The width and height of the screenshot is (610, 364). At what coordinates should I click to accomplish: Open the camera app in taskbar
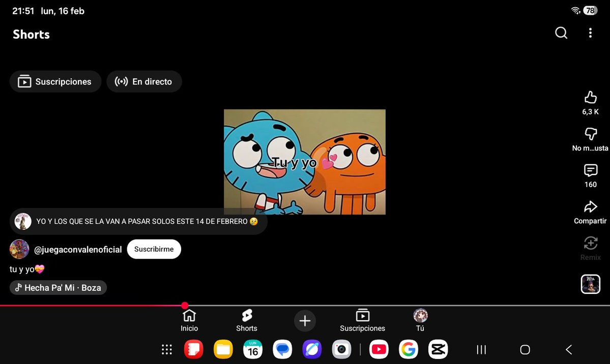341,350
